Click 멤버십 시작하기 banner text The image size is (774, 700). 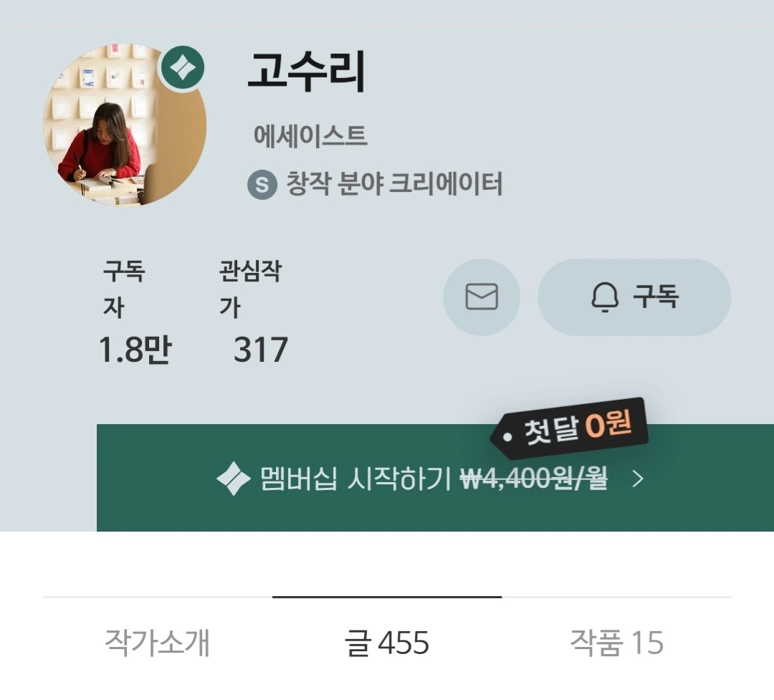(x=355, y=479)
